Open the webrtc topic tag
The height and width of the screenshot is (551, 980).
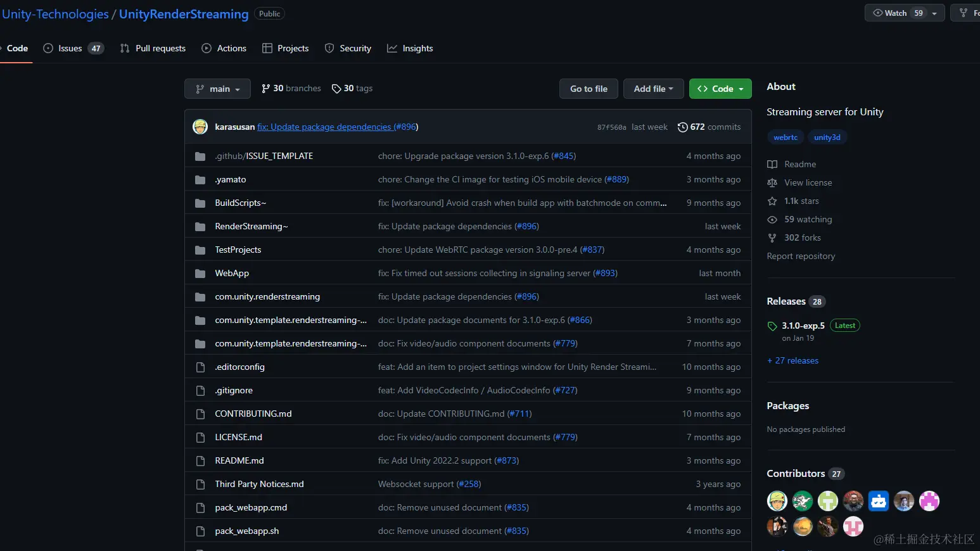(786, 137)
